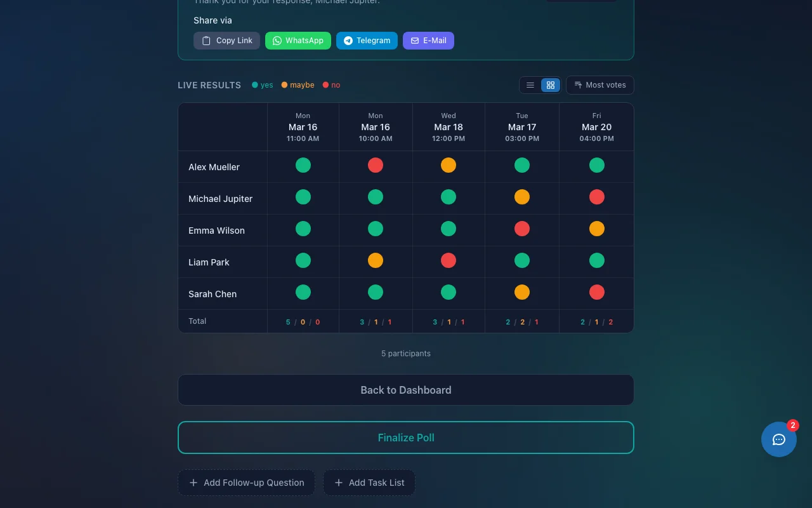The image size is (812, 508).
Task: Click Liam Park's green vote for Mar 17
Action: tap(522, 260)
